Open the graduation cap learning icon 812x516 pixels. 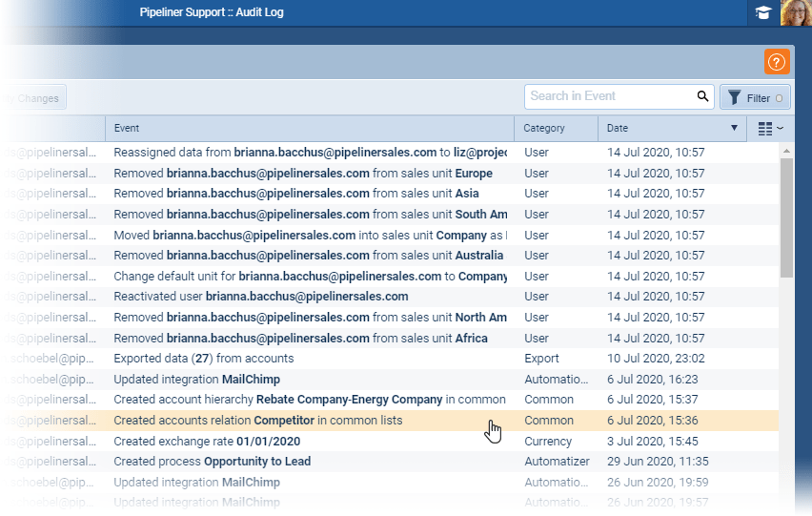click(x=763, y=13)
